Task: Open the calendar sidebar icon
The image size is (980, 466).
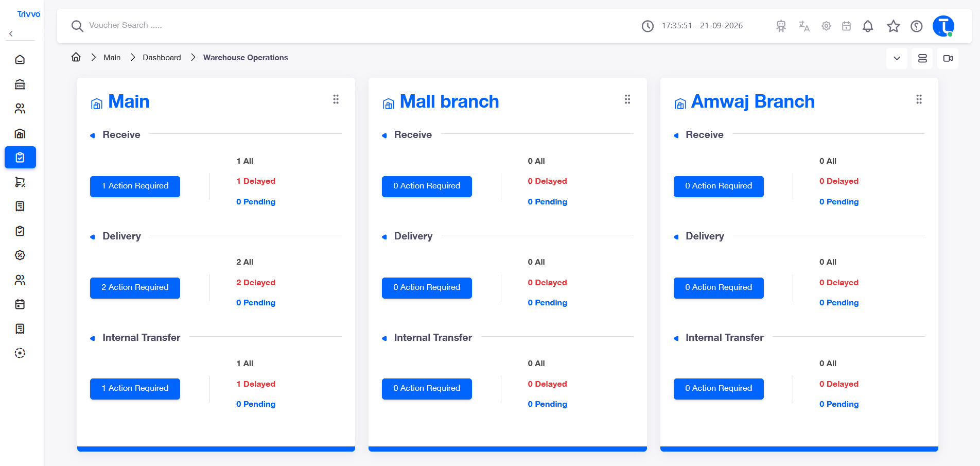Action: click(20, 304)
